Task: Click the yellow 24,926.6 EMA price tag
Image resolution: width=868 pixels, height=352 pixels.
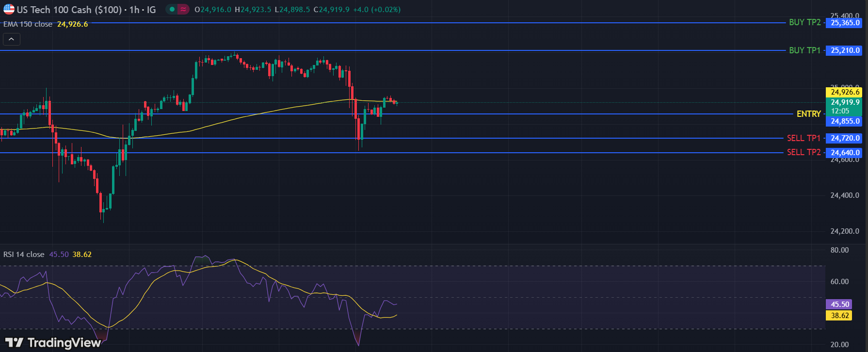Action: [845, 92]
